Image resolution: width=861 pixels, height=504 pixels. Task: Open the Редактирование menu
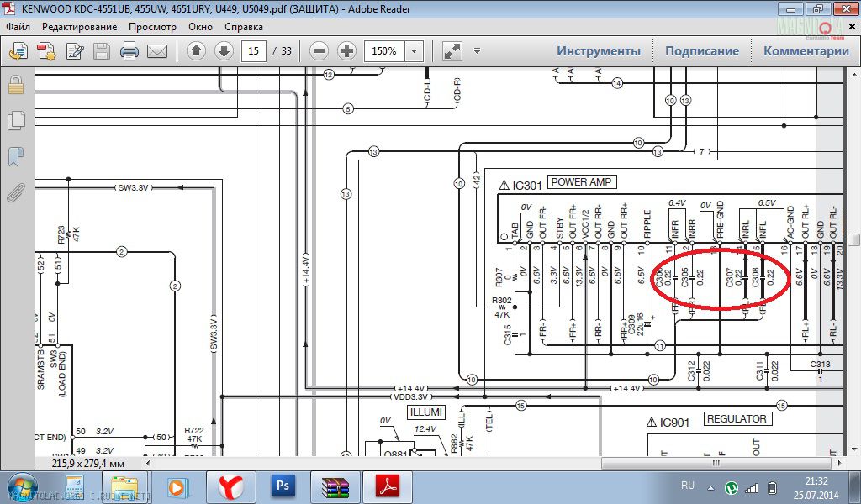pyautogui.click(x=80, y=27)
